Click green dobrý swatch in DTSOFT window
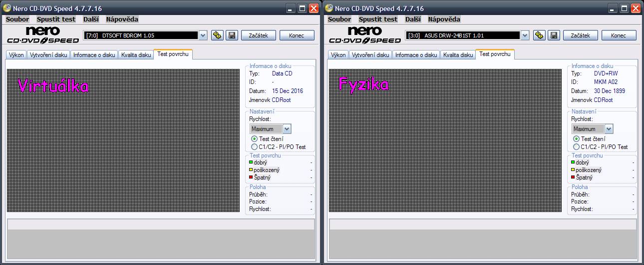This screenshot has width=644, height=265. click(251, 162)
